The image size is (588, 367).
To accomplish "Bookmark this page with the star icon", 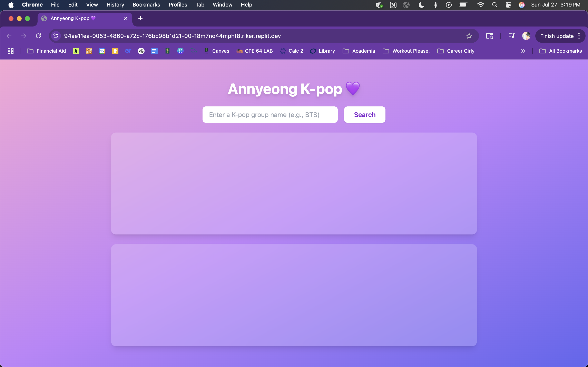I will tap(469, 36).
